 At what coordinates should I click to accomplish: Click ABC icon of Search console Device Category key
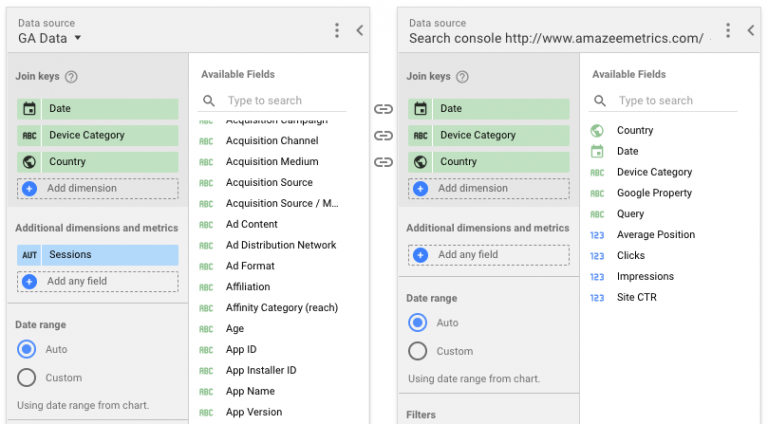point(421,135)
